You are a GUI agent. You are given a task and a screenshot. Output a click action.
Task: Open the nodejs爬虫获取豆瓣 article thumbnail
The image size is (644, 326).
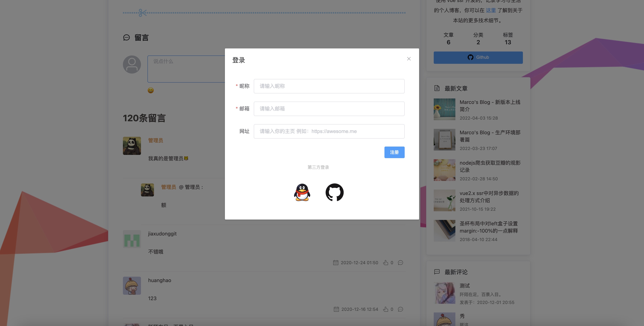pos(444,170)
